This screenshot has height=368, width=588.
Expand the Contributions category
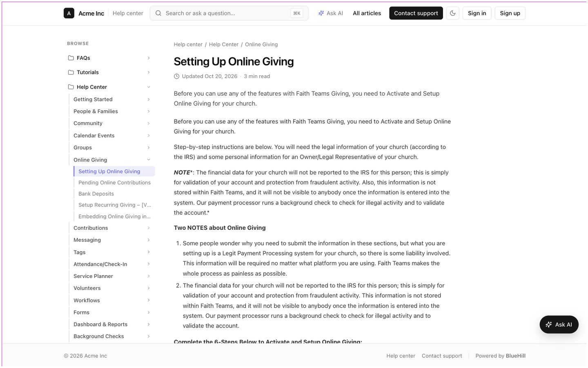(112, 228)
